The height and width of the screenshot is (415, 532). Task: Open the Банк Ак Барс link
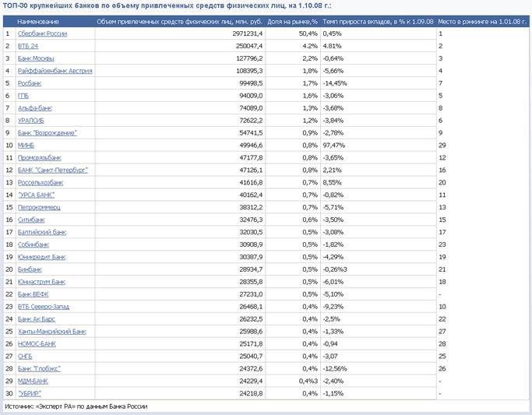click(37, 319)
